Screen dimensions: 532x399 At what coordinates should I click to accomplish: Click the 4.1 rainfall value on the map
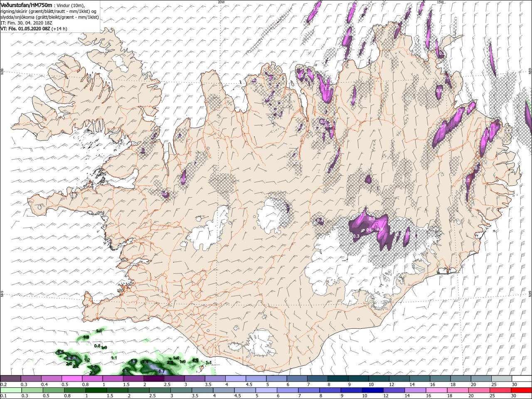tap(125, 370)
